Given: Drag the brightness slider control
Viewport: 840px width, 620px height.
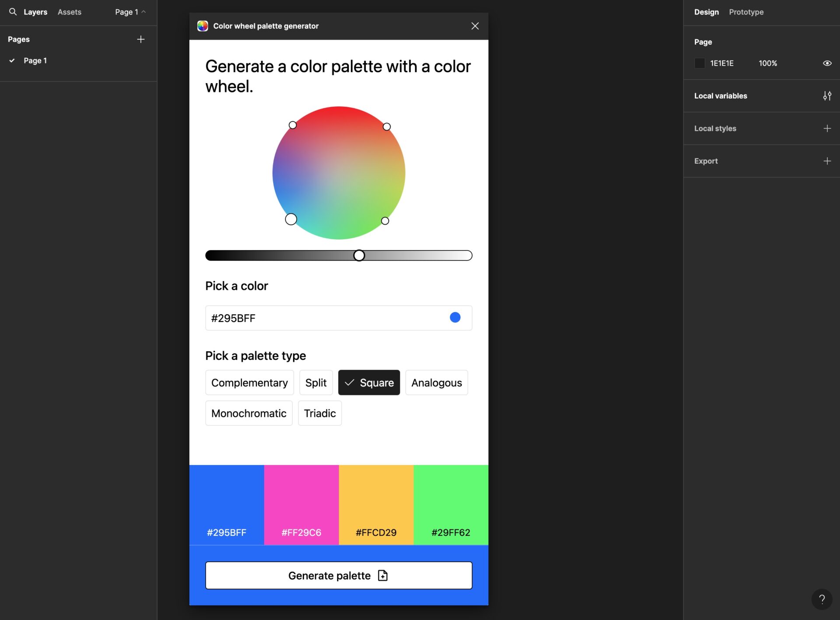Looking at the screenshot, I should point(360,255).
